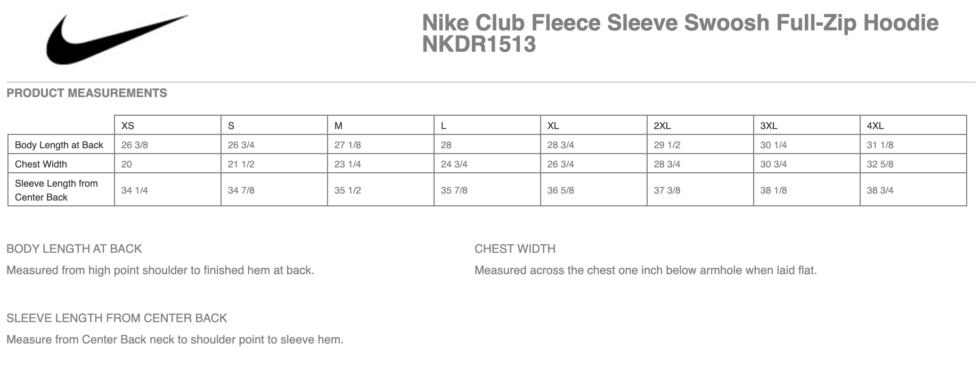Select the 4XL size column header
The width and height of the screenshot is (980, 368).
913,125
